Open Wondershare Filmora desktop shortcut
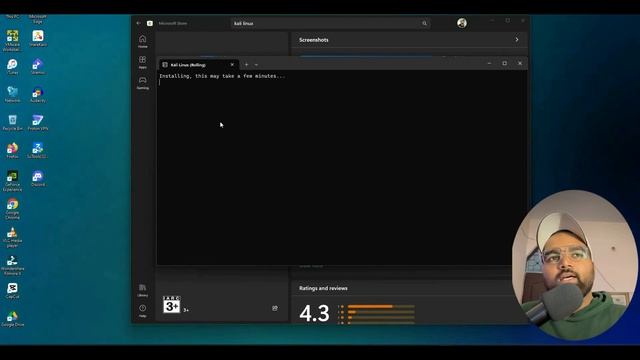 (12, 265)
